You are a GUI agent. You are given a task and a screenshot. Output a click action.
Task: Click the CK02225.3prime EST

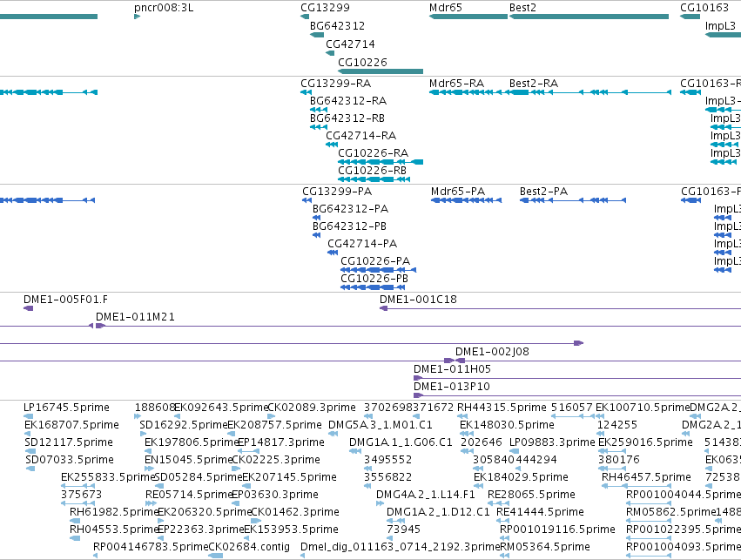pos(236,469)
